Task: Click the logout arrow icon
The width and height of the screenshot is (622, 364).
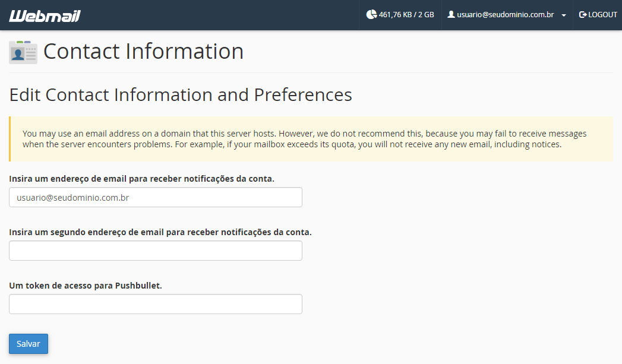Action: (583, 15)
